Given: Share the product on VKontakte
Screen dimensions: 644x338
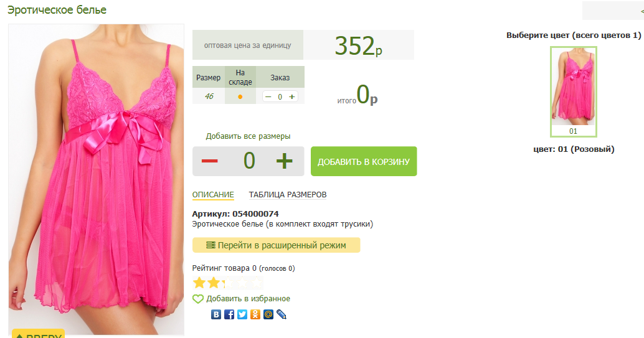Looking at the screenshot, I should point(216,314).
